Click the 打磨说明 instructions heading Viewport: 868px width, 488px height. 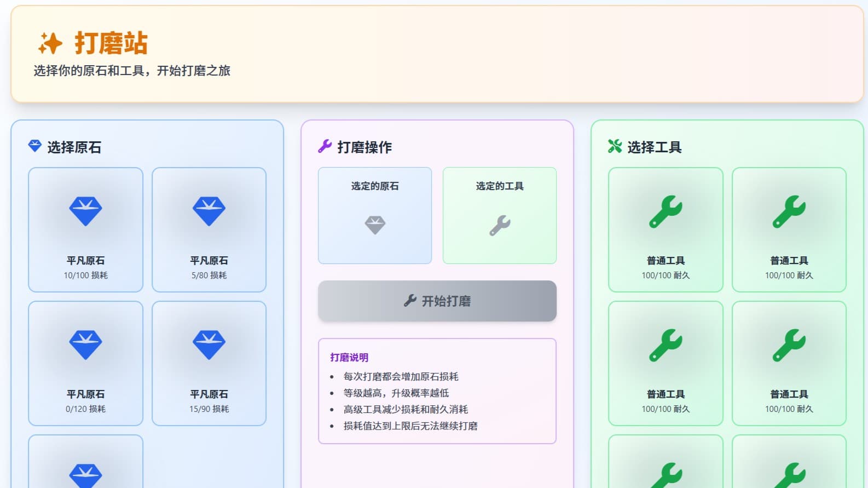[349, 358]
